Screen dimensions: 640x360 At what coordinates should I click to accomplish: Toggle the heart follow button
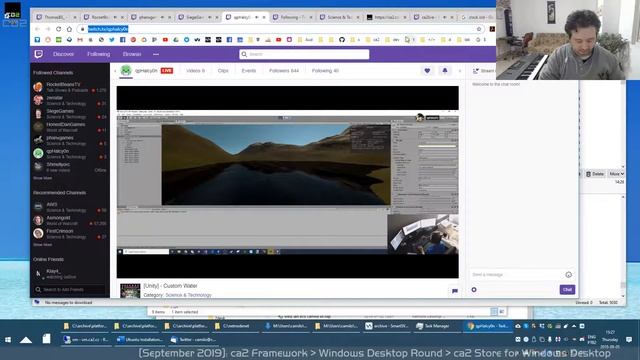pyautogui.click(x=427, y=71)
